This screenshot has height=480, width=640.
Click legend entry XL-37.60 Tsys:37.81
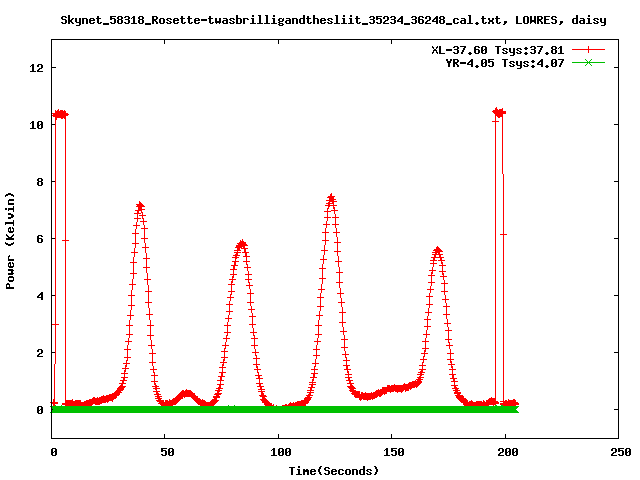click(498, 50)
